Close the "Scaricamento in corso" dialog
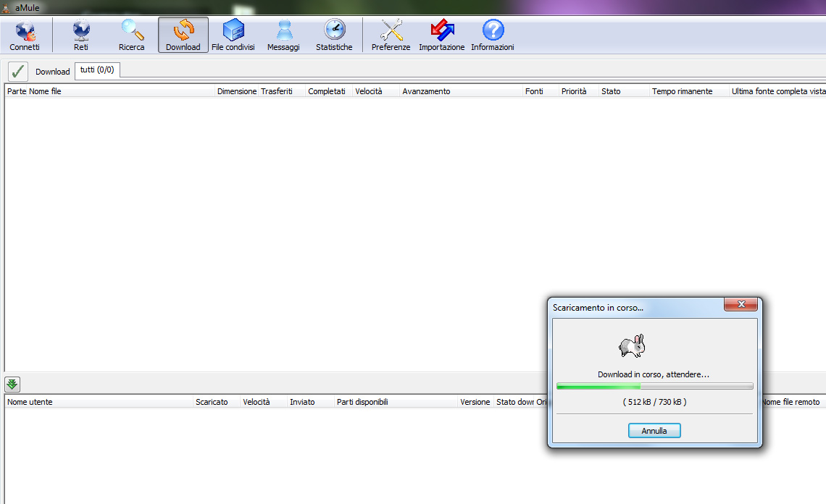This screenshot has width=826, height=504. coord(741,306)
